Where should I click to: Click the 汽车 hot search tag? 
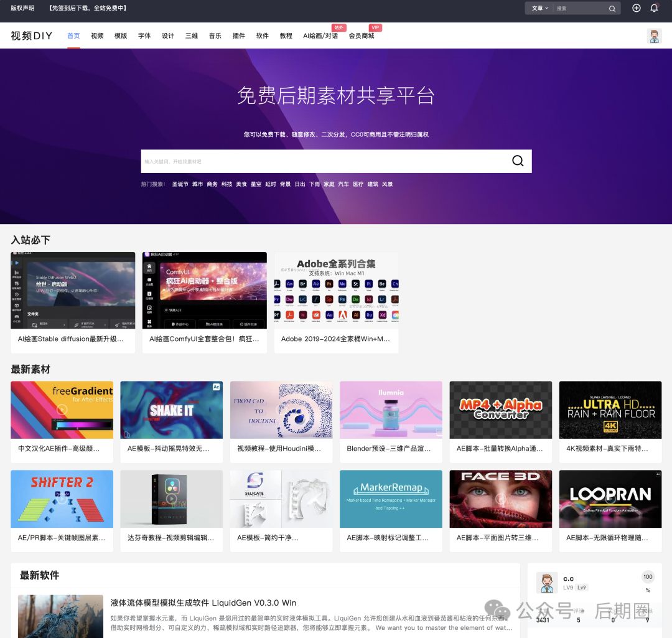tap(343, 184)
